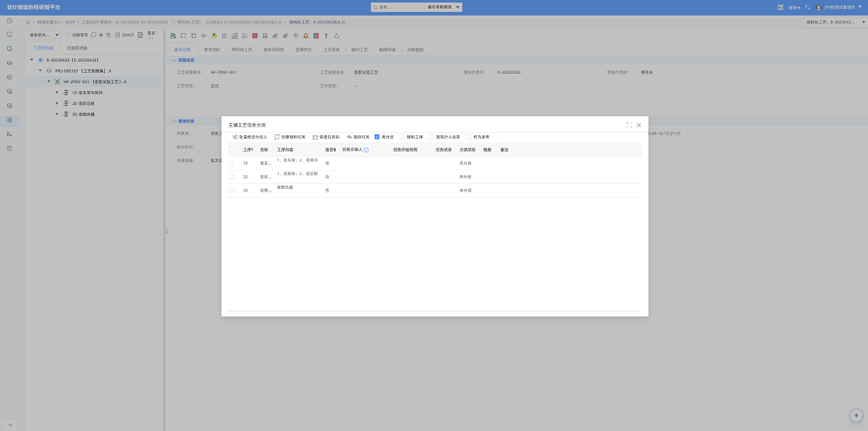
Task: Tick the checkbox for row 10
Action: [232, 163]
